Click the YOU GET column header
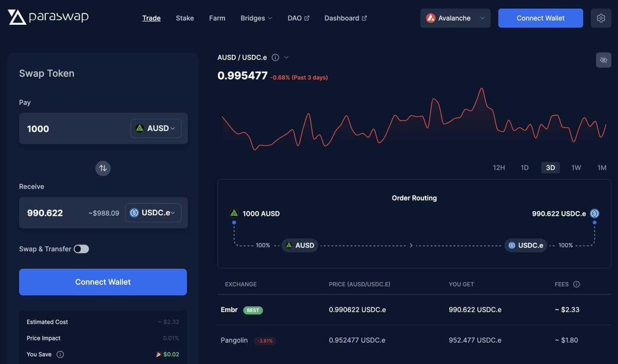 [461, 284]
